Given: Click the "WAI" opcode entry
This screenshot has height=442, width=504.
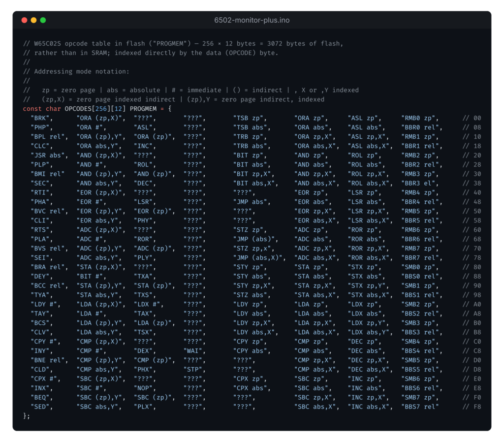Looking at the screenshot, I should tap(192, 351).
